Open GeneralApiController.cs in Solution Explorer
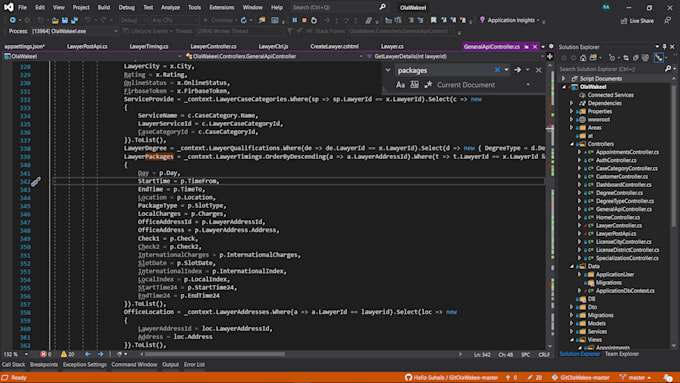 pyautogui.click(x=624, y=209)
